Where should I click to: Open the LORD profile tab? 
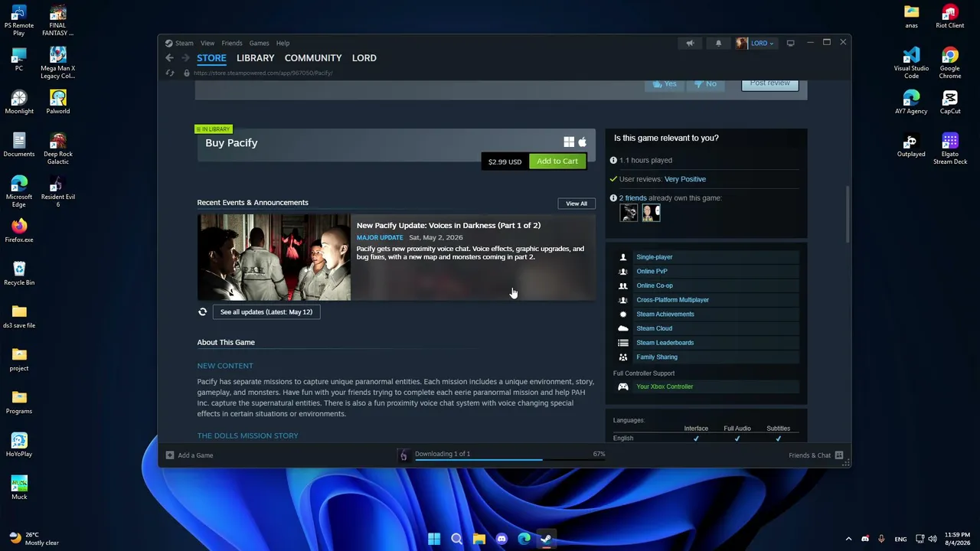pyautogui.click(x=364, y=58)
